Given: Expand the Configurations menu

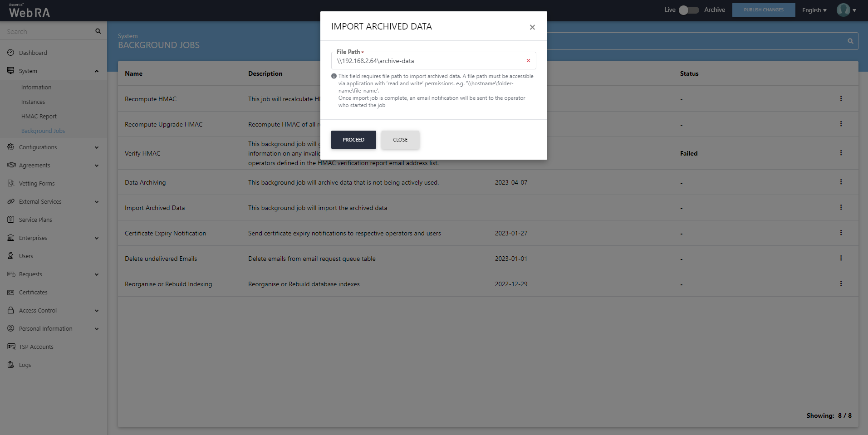Looking at the screenshot, I should (97, 147).
